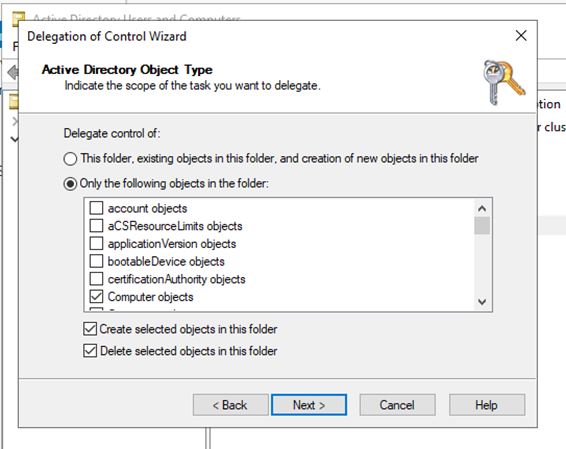Viewport: 566px width, 449px height.
Task: Uncheck the Computer objects checkbox
Action: pyautogui.click(x=96, y=297)
